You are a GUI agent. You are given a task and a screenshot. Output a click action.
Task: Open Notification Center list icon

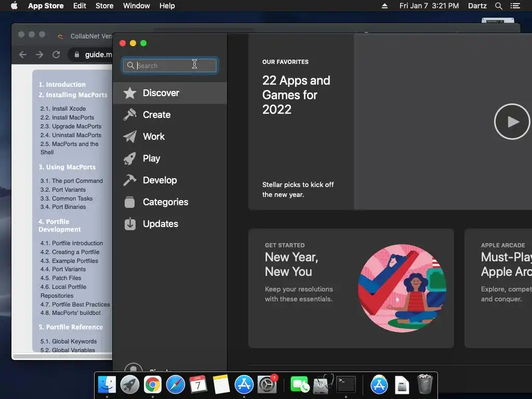point(515,6)
